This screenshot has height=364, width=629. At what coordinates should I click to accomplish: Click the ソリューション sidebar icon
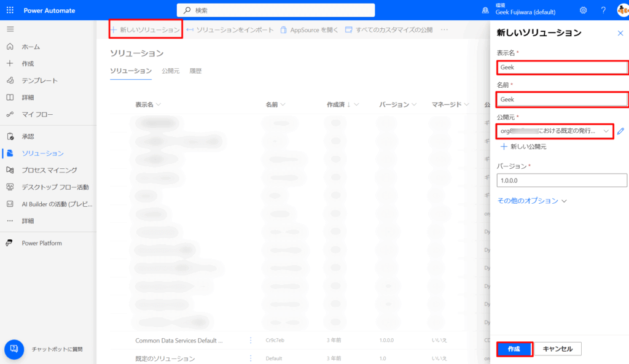tap(10, 153)
